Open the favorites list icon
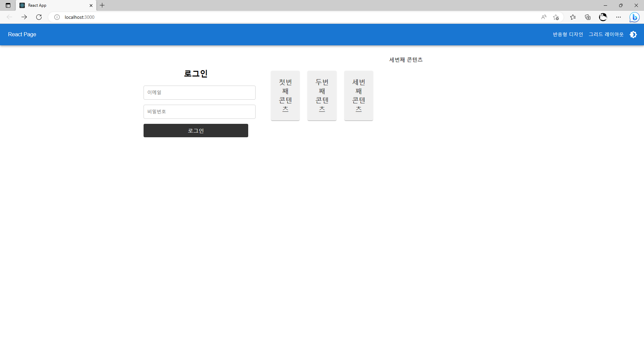 573,17
